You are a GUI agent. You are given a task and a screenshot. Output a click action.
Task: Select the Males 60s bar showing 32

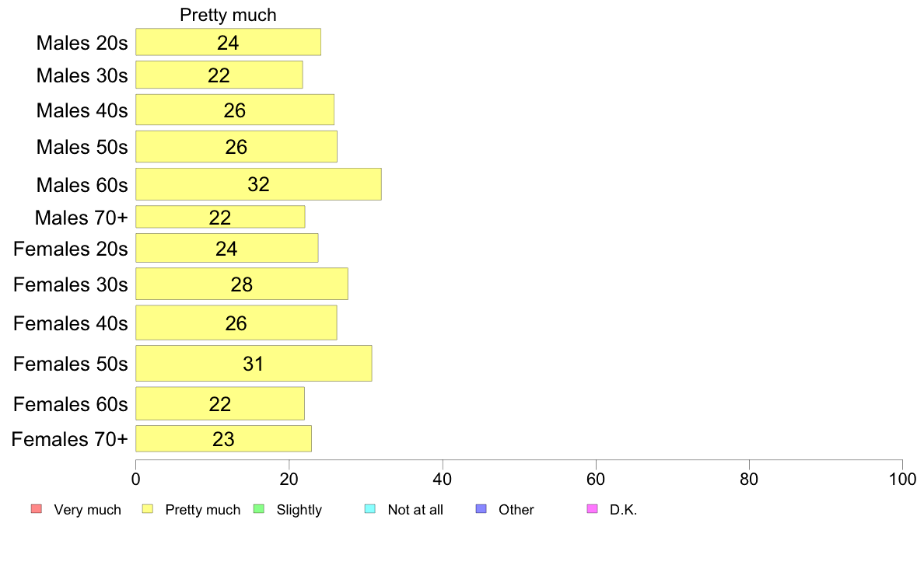pyautogui.click(x=259, y=184)
